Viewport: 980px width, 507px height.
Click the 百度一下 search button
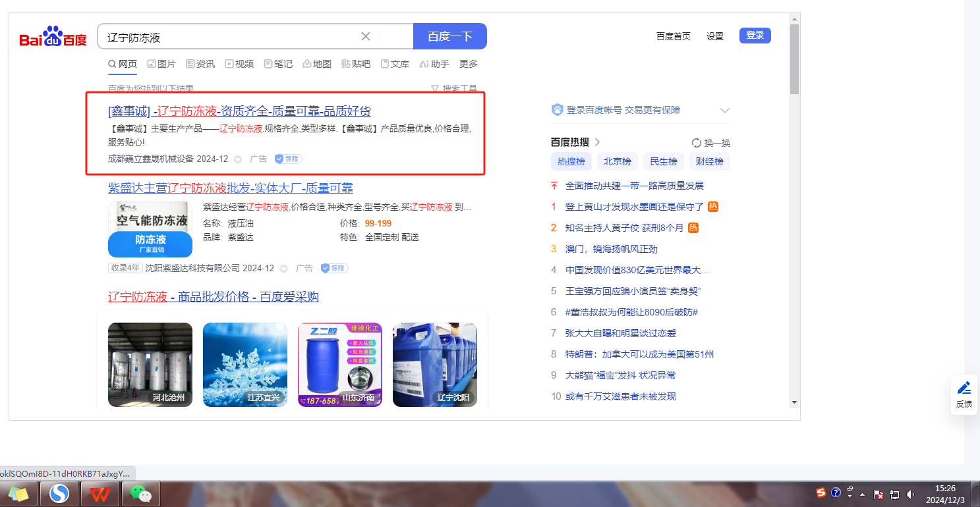click(450, 36)
